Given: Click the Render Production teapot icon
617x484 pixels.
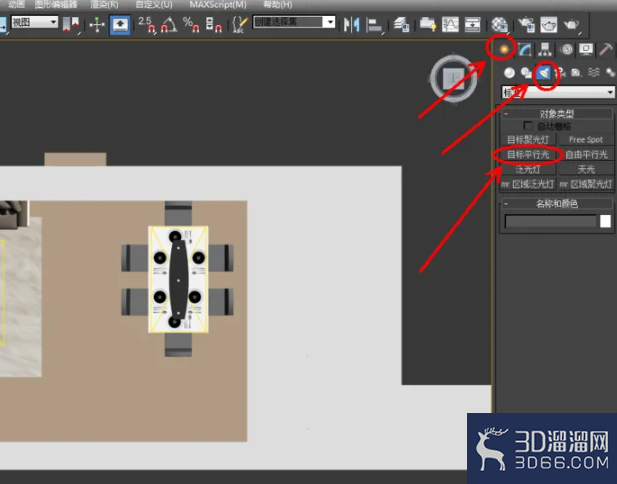Looking at the screenshot, I should tap(571, 25).
